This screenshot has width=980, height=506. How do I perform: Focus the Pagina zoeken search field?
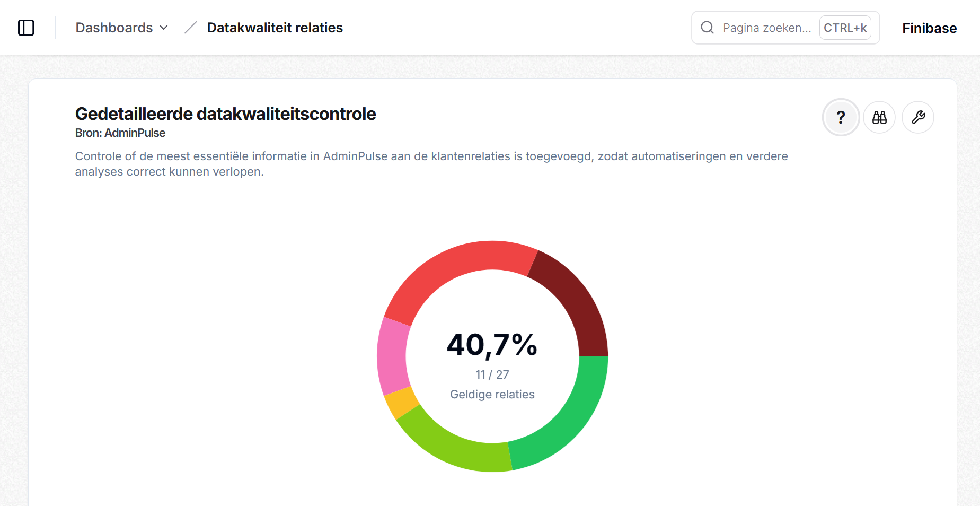pos(785,28)
